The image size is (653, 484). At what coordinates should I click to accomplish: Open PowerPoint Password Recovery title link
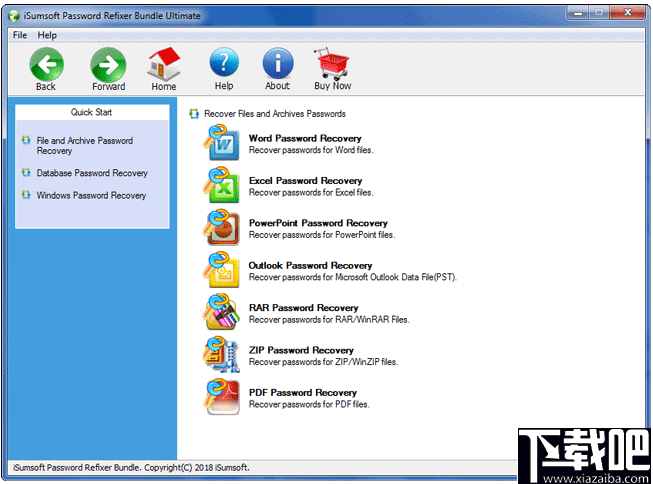318,223
